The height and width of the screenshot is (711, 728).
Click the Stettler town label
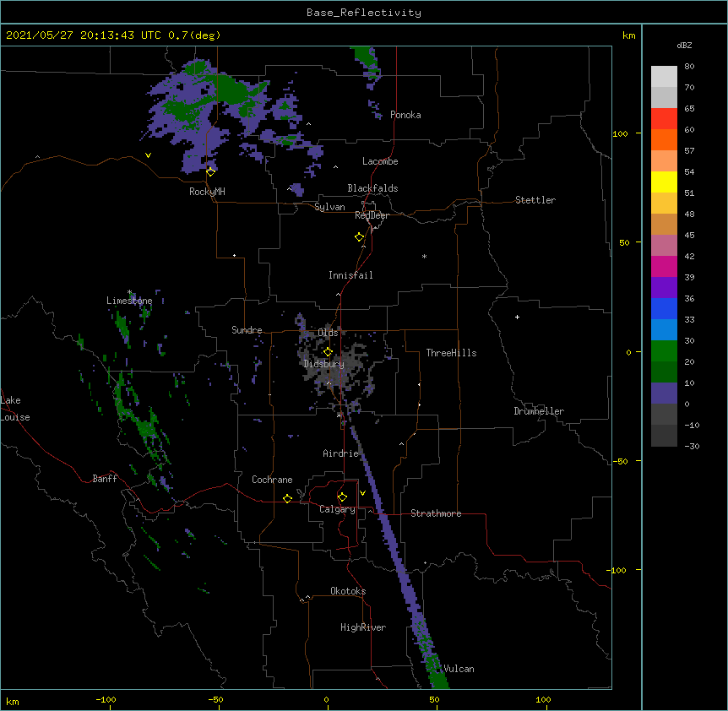[535, 200]
